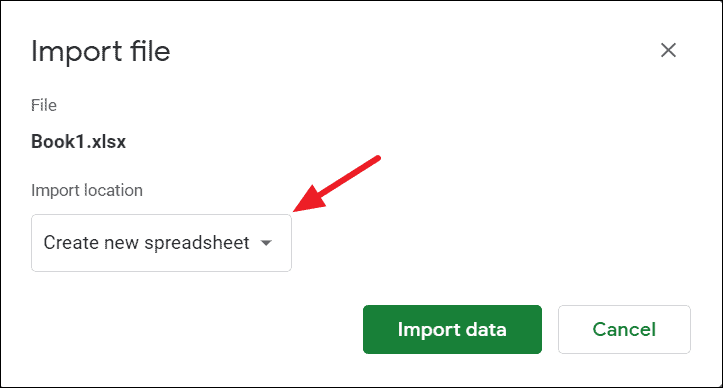Open the Import location dropdown
The width and height of the screenshot is (723, 388).
tap(161, 243)
